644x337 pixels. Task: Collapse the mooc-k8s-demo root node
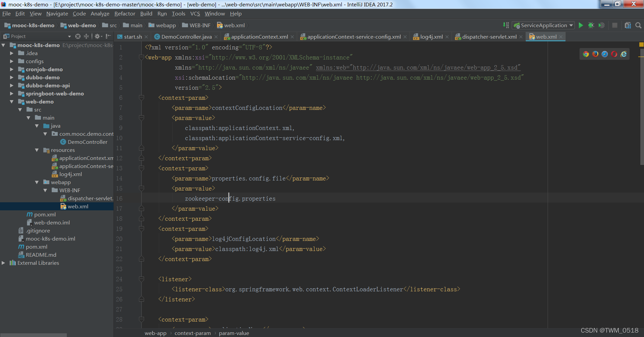click(x=3, y=45)
